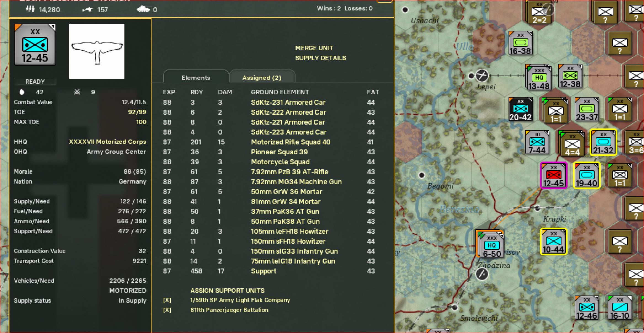Click the MAX TOE value 100

coord(141,122)
